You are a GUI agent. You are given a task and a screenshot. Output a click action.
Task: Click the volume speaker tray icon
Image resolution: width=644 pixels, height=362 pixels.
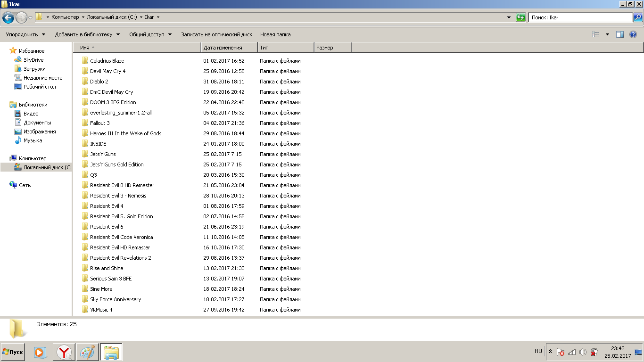583,352
